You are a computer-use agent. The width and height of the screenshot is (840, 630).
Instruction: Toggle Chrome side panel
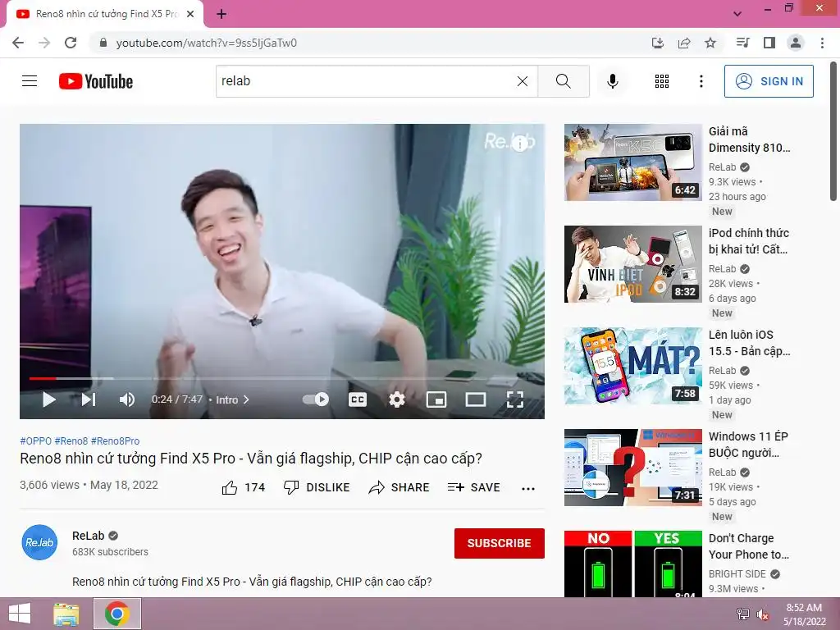[769, 43]
